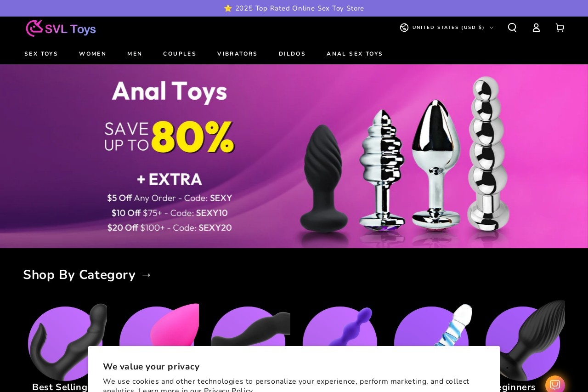Follow the Shop By Category link
The width and height of the screenshot is (588, 392).
coord(87,275)
